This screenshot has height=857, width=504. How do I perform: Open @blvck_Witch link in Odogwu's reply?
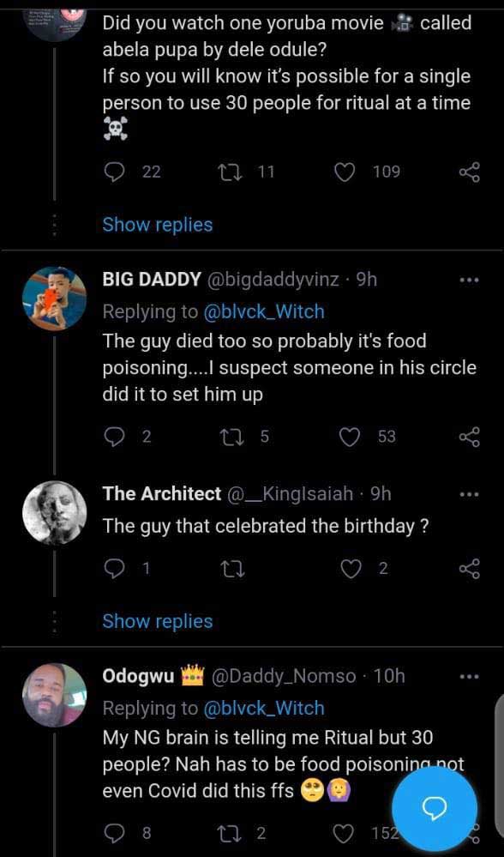pyautogui.click(x=264, y=709)
